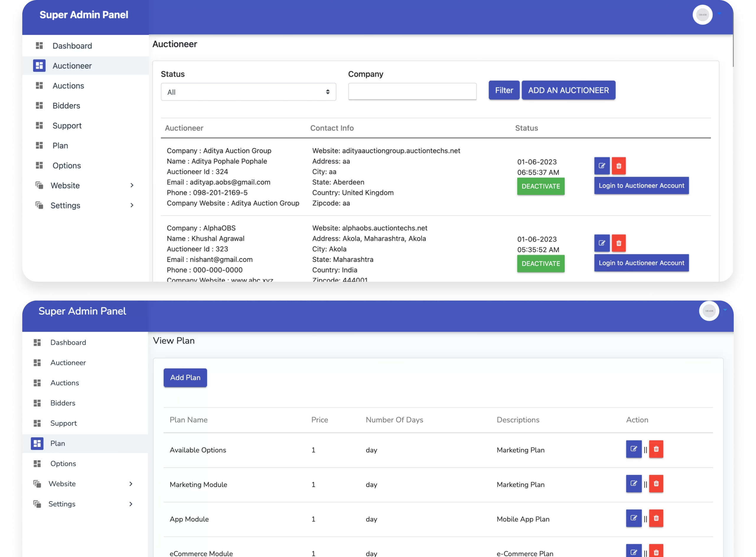The height and width of the screenshot is (557, 756).
Task: Focus the Company filter text field
Action: click(x=412, y=92)
